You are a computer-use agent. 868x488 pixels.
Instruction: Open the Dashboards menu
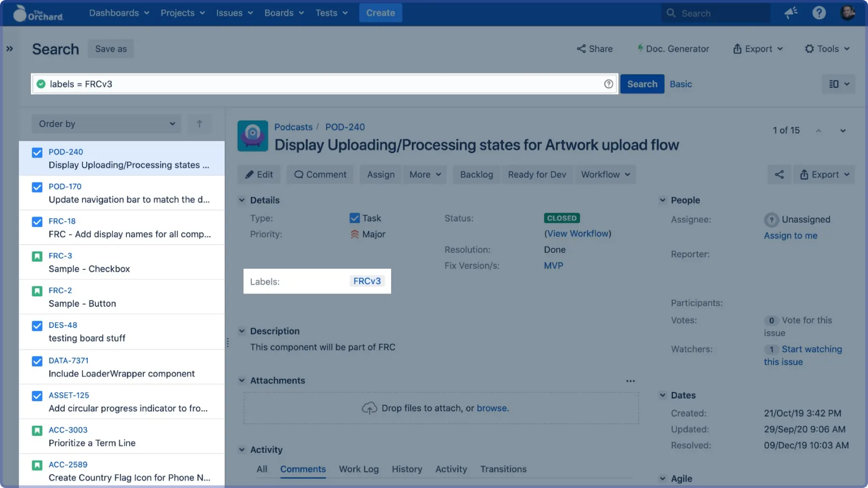coord(119,13)
